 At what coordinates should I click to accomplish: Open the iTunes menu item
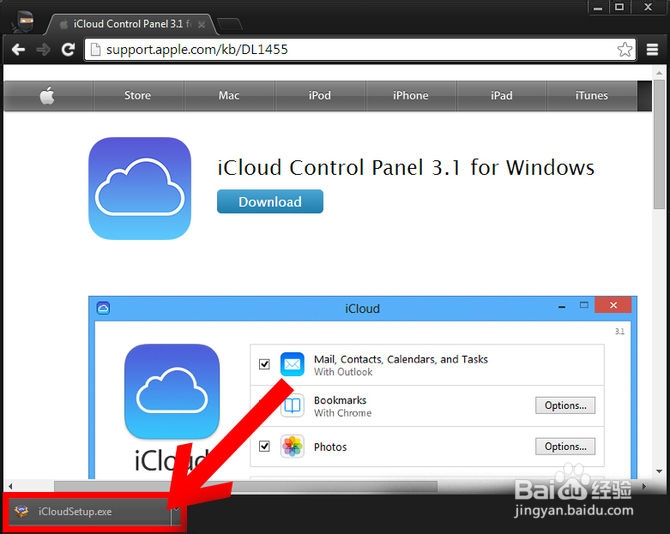coord(592,95)
